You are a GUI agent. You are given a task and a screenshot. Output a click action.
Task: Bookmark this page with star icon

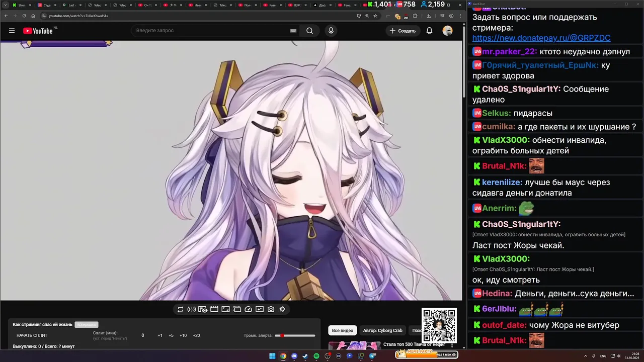pyautogui.click(x=375, y=16)
